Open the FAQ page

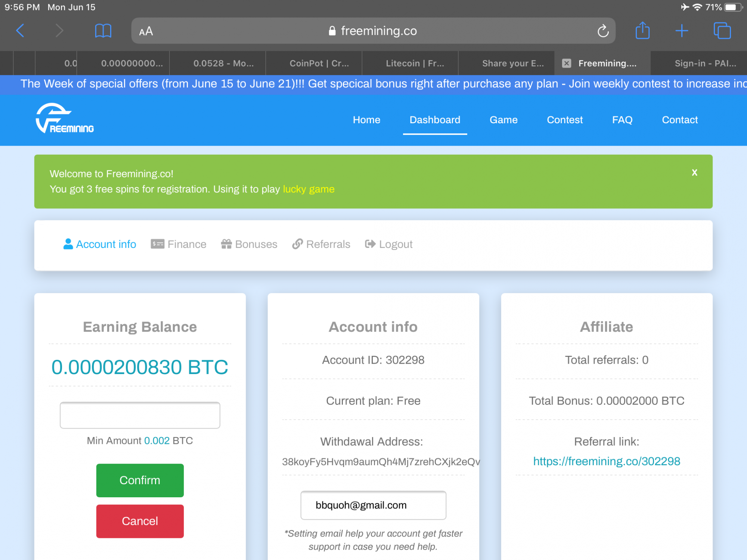[622, 120]
